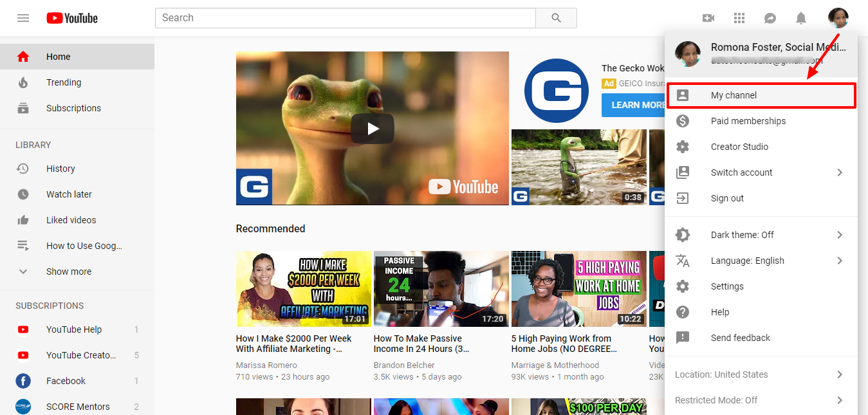
Task: Expand the Switch account submenu arrow
Action: point(840,172)
